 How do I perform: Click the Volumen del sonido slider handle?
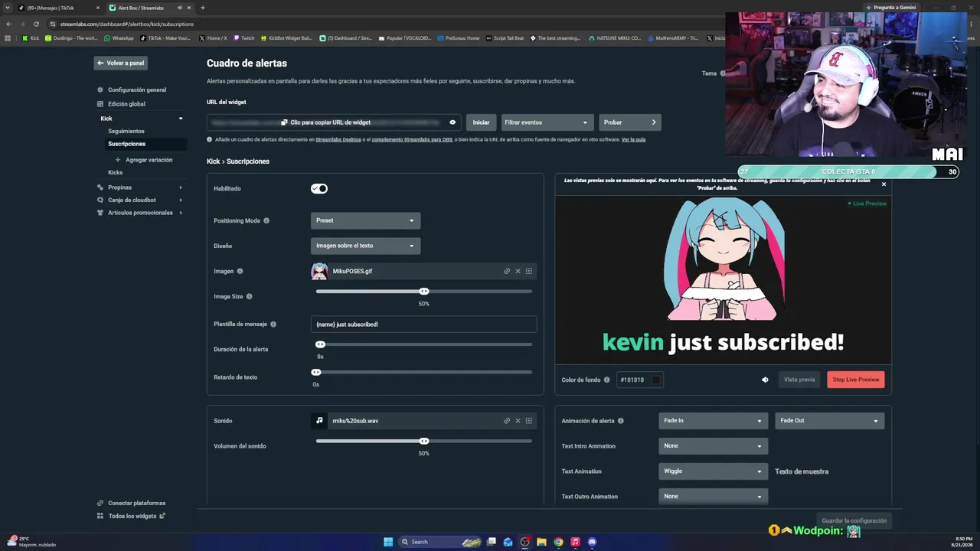pos(424,441)
